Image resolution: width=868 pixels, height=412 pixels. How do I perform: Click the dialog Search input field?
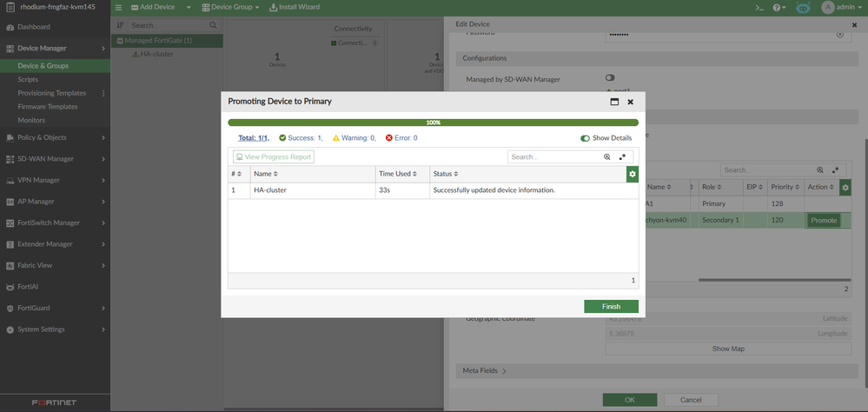coord(554,156)
